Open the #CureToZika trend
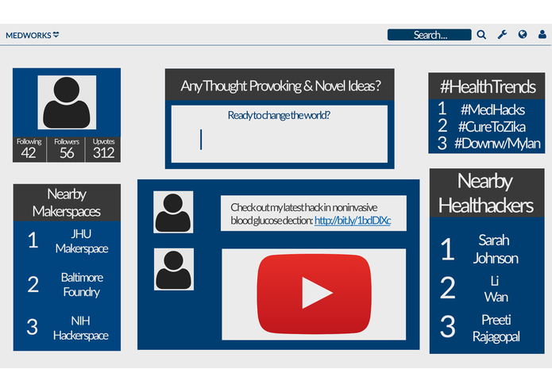 pyautogui.click(x=492, y=127)
